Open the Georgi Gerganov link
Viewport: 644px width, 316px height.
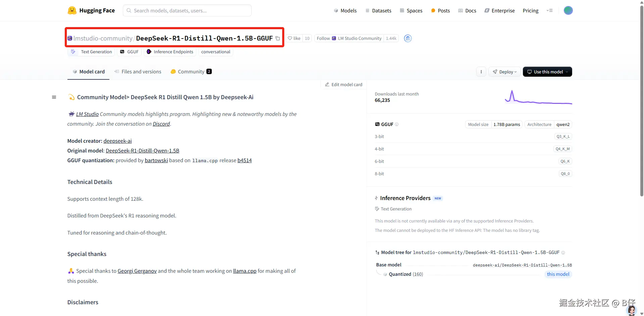[137, 271]
